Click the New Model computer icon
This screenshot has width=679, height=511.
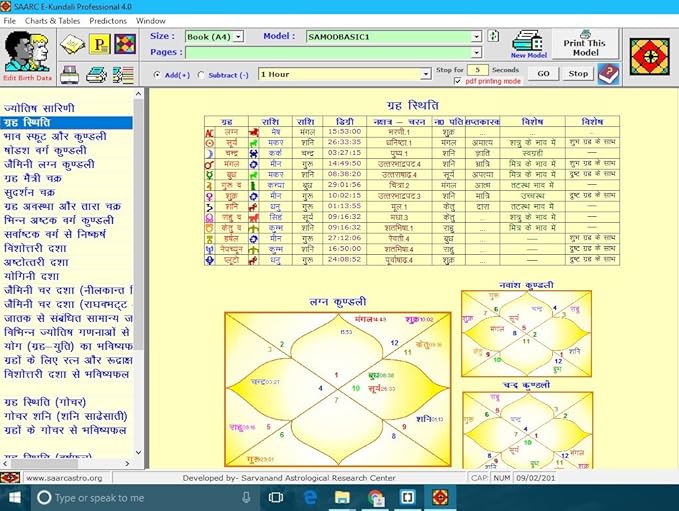click(526, 42)
